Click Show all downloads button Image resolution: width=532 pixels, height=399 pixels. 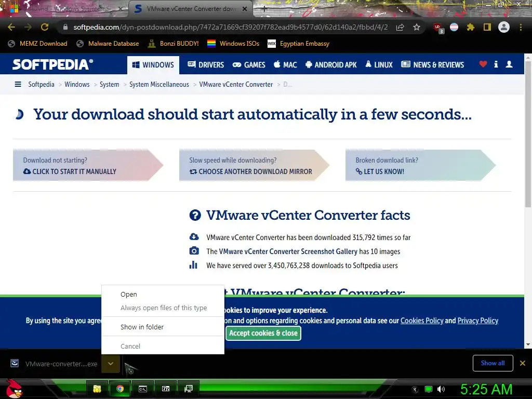click(x=493, y=363)
